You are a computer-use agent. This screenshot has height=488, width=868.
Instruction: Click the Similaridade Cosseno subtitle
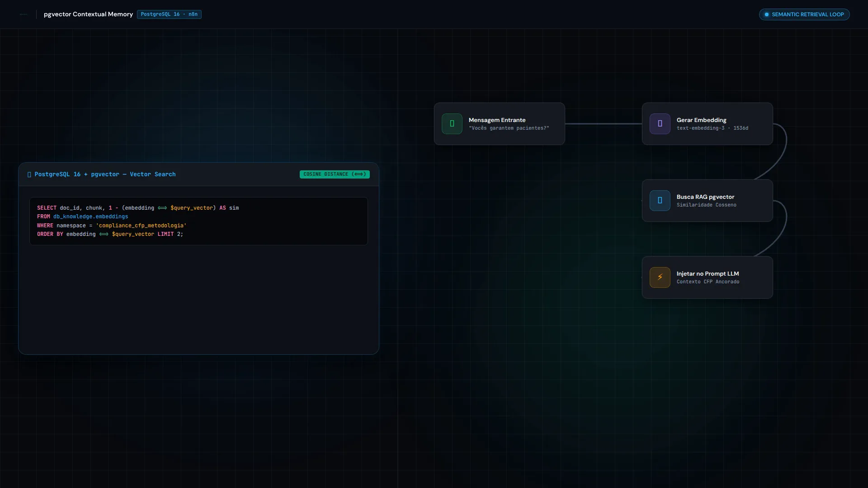(706, 205)
